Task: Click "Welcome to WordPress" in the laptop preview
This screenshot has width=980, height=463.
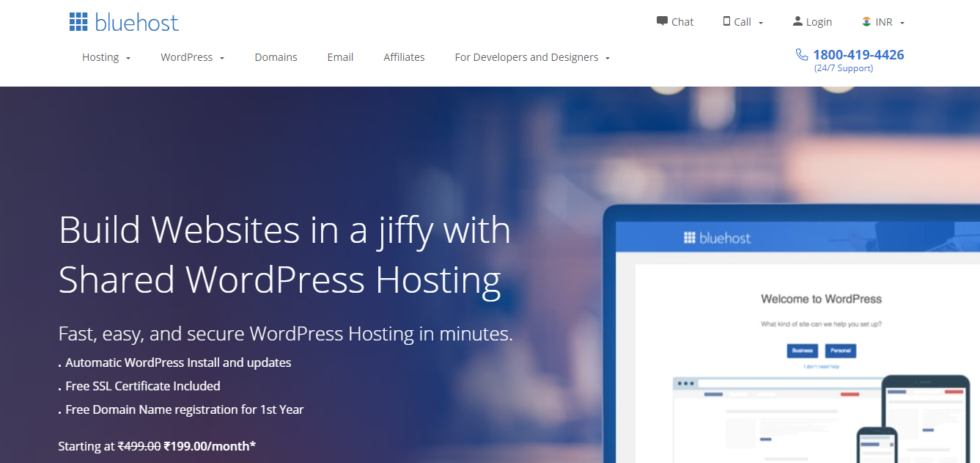Action: point(821,299)
